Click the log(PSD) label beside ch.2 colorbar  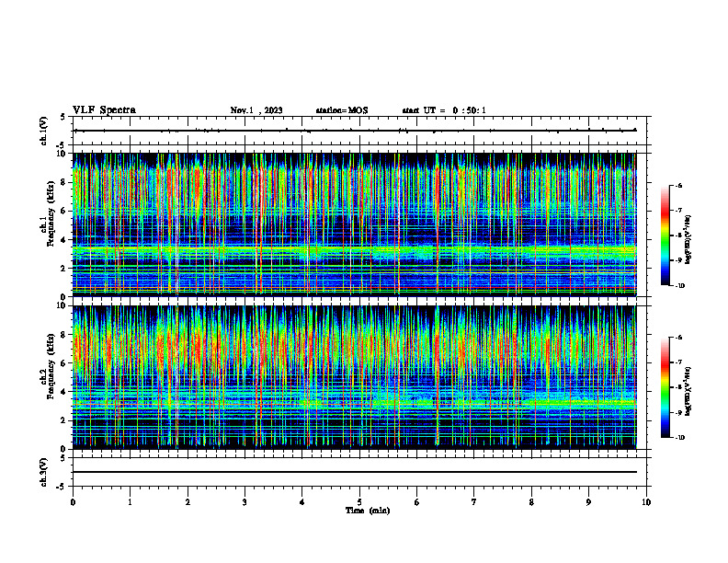[689, 391]
